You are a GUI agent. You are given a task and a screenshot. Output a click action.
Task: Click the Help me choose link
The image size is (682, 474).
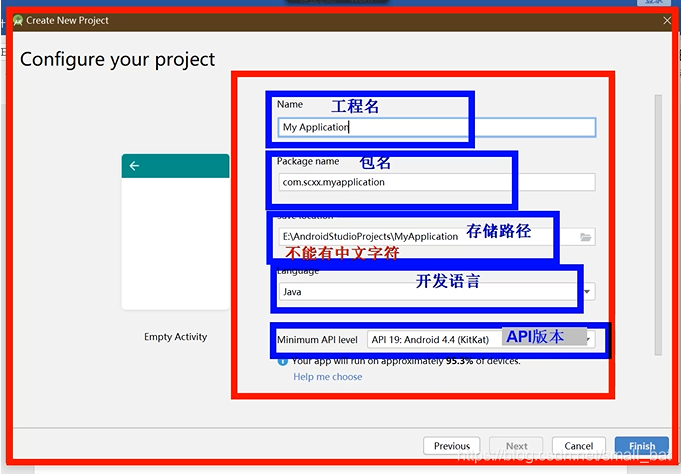328,377
